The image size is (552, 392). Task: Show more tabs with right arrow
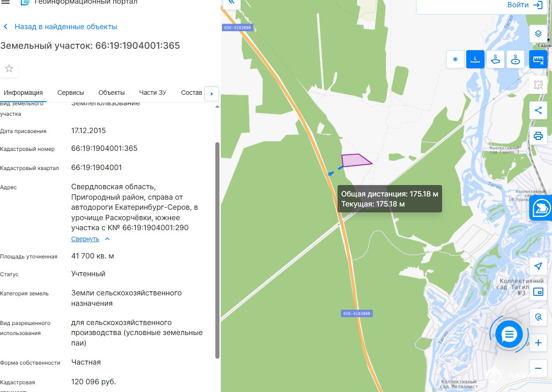point(212,93)
